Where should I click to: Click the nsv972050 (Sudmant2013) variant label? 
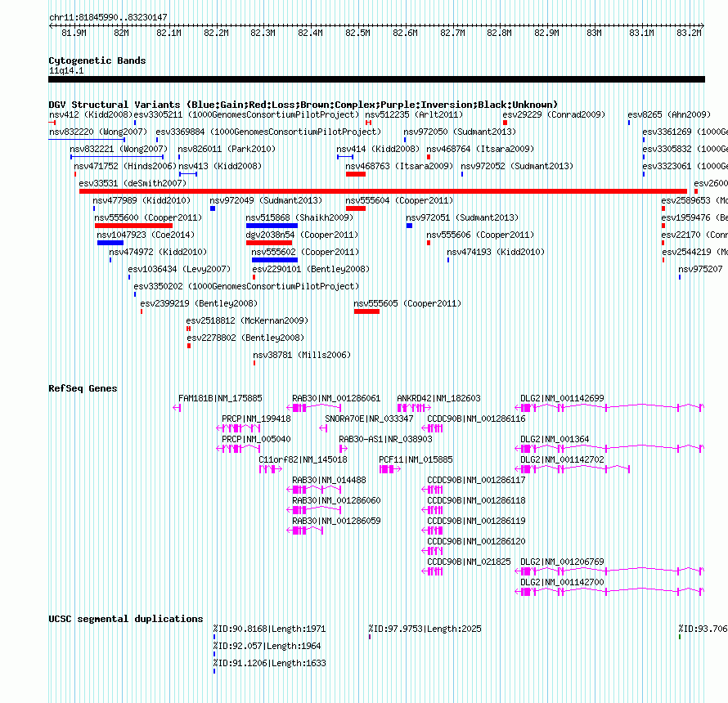coord(460,132)
